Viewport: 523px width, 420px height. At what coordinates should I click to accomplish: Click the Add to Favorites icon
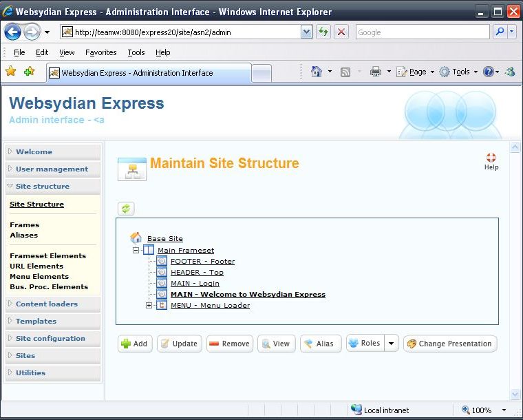tap(30, 71)
